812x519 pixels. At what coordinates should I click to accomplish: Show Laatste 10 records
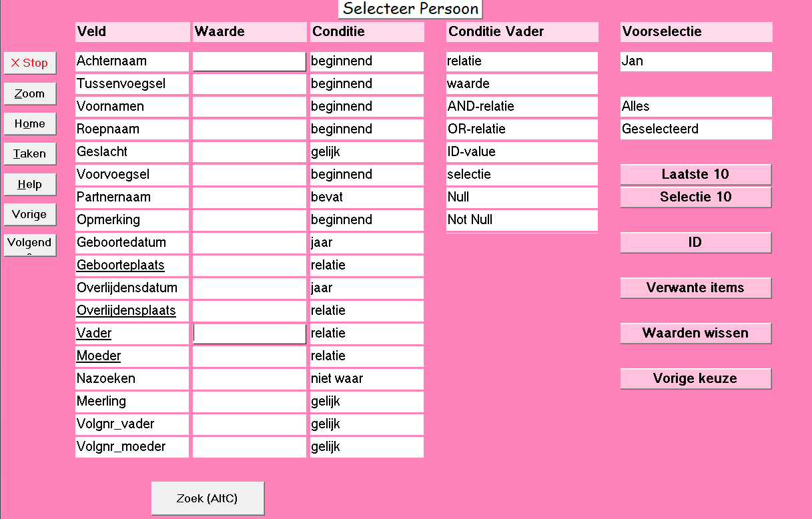[696, 174]
